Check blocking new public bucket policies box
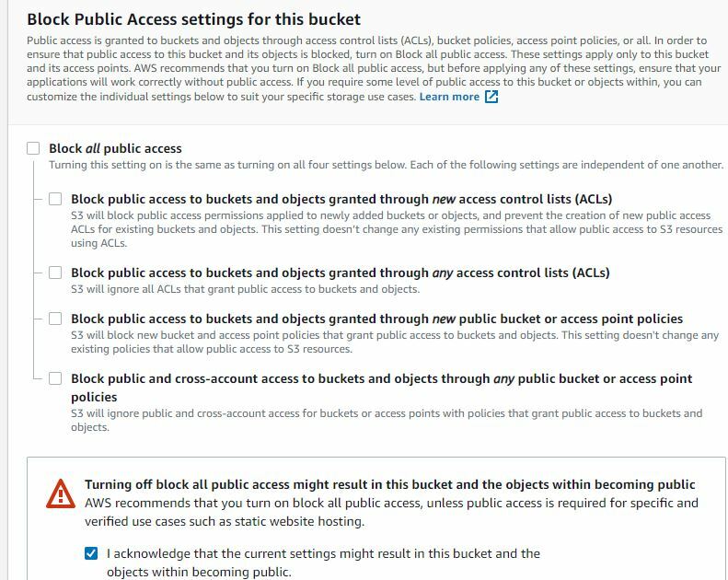This screenshot has width=728, height=580. tap(56, 319)
